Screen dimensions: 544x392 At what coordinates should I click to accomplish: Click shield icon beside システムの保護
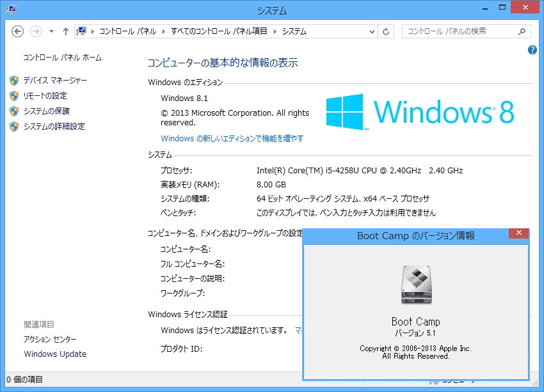[14, 111]
